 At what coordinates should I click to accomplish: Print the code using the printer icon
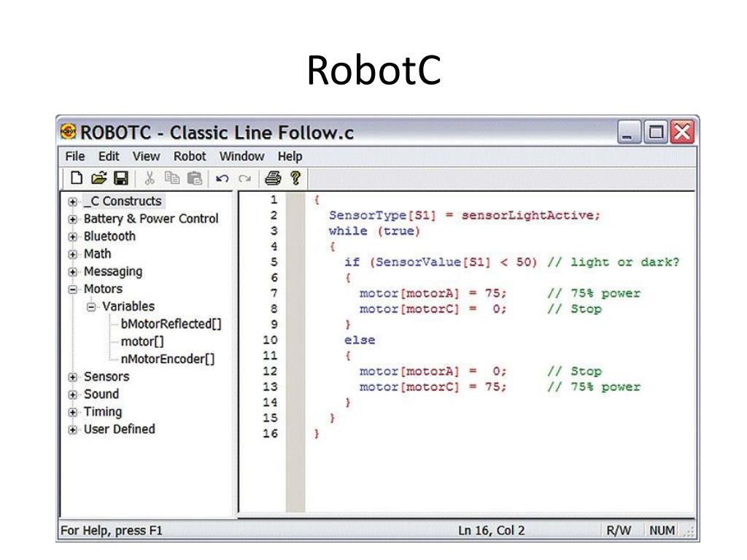tap(273, 178)
